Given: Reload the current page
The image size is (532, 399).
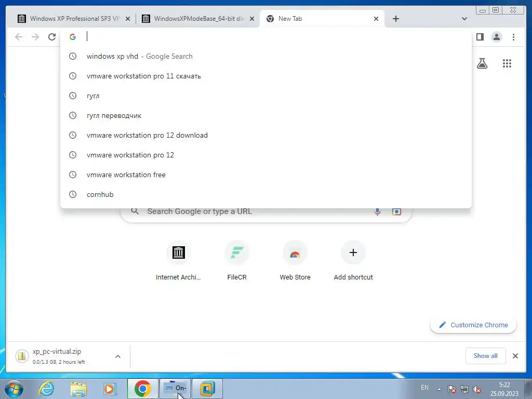Looking at the screenshot, I should (52, 37).
